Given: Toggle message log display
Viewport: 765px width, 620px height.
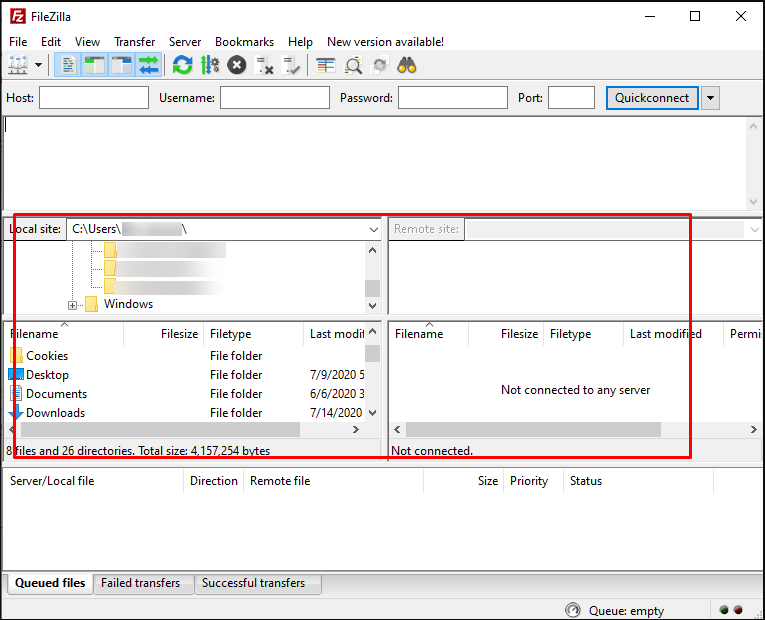Looking at the screenshot, I should click(68, 65).
